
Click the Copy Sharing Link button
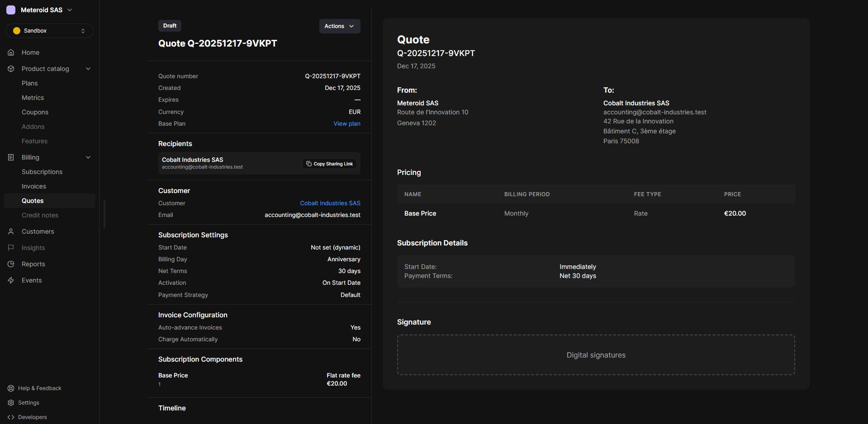coord(329,164)
